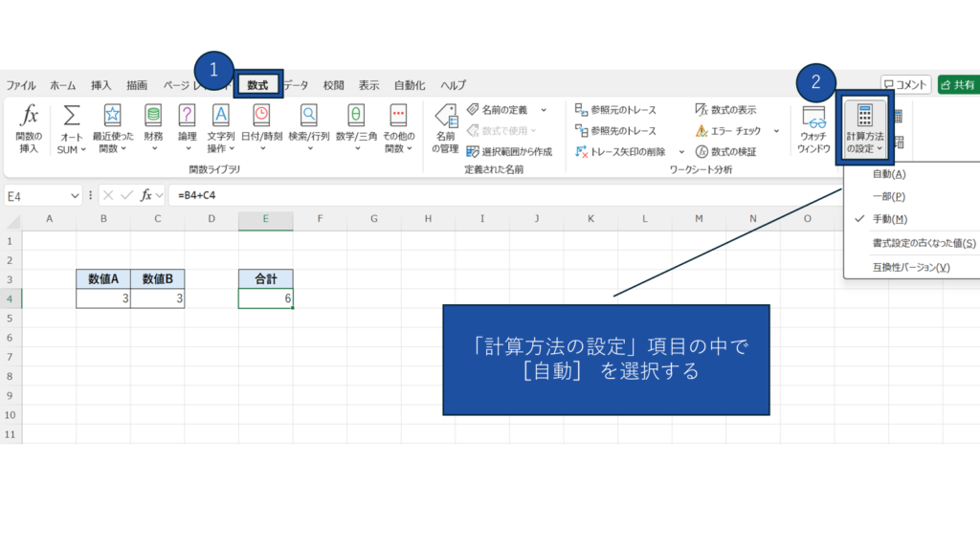The width and height of the screenshot is (980, 551).
Task: Select cell E4 containing value 6
Action: [266, 298]
